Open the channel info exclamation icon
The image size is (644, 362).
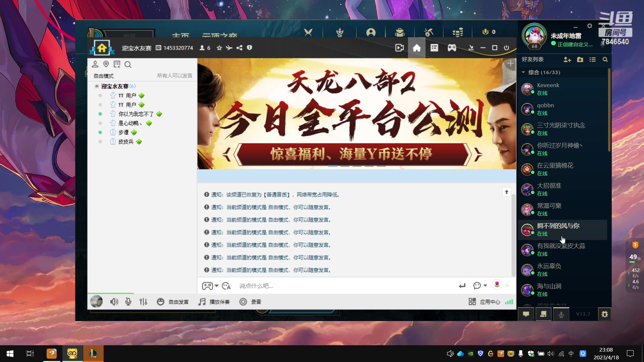249,48
